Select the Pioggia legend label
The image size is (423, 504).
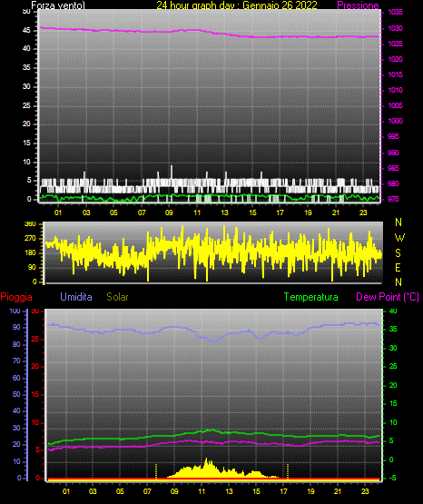tap(16, 297)
